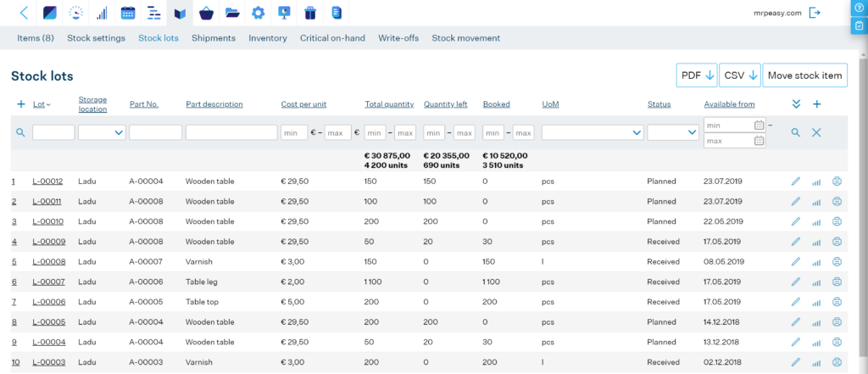
Task: Click the mrpeasy.com account name
Action: point(778,14)
